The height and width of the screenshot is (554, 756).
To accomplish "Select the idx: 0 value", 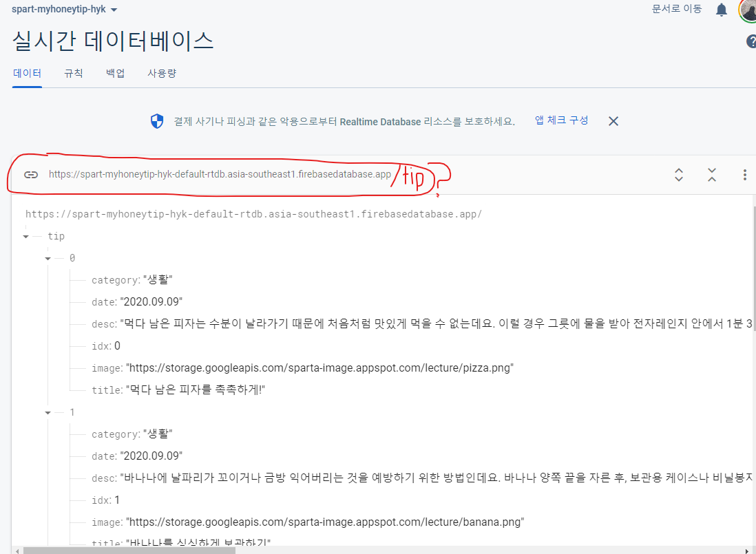I will pyautogui.click(x=117, y=346).
